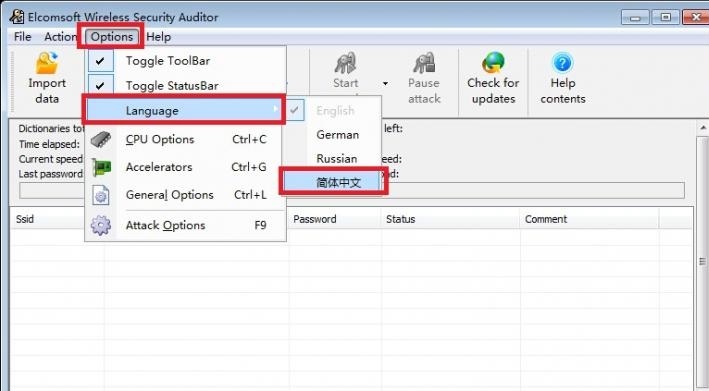Click the English language checkmark
Viewport: 709px width, 391px height.
tap(294, 110)
